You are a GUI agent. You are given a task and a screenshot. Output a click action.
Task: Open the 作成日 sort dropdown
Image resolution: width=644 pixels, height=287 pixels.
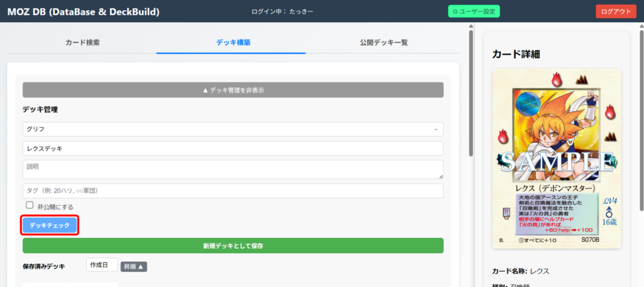tap(102, 266)
